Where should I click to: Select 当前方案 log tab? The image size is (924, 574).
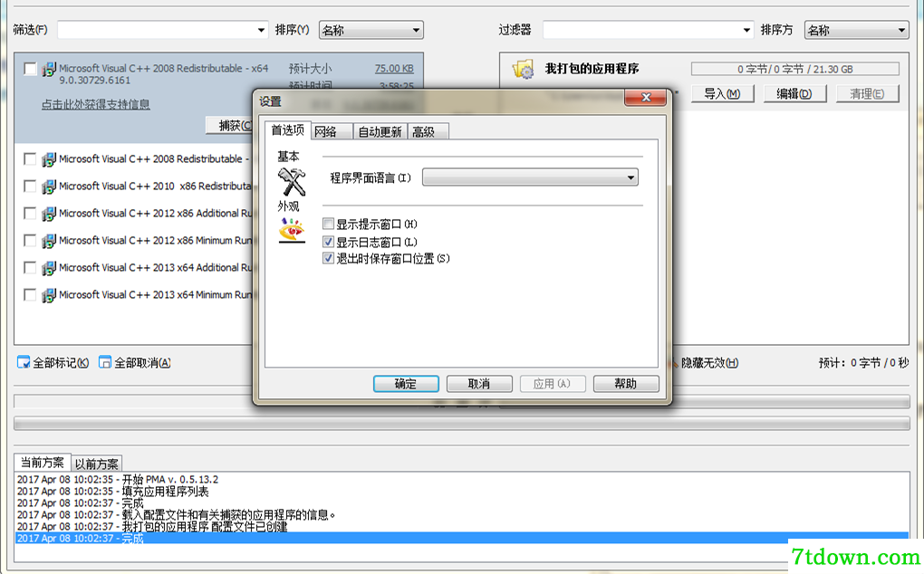(43, 462)
